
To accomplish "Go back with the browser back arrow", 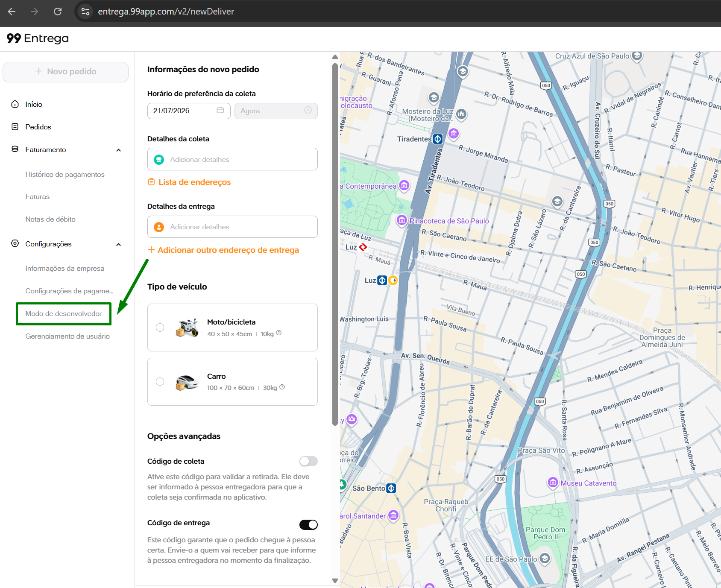I will (12, 12).
